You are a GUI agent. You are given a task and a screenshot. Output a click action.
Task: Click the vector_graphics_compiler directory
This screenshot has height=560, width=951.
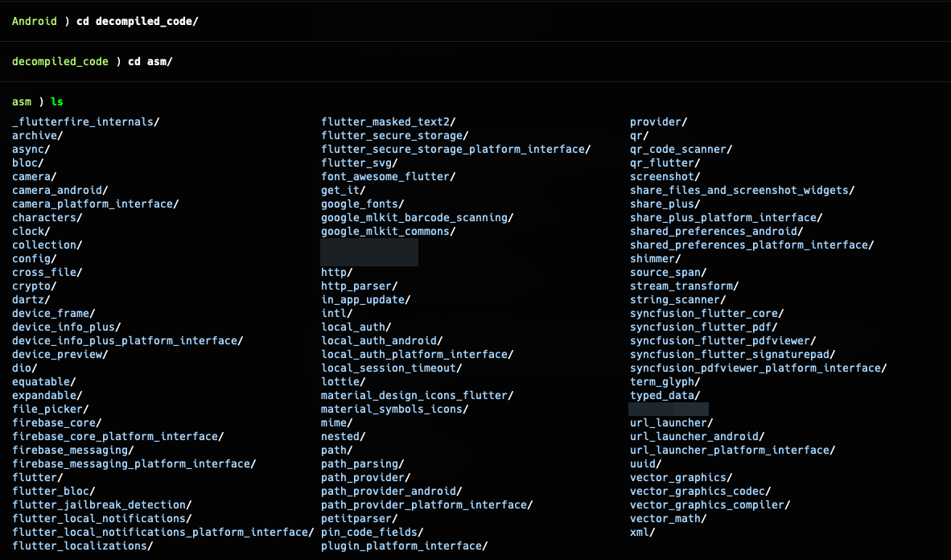pyautogui.click(x=708, y=504)
